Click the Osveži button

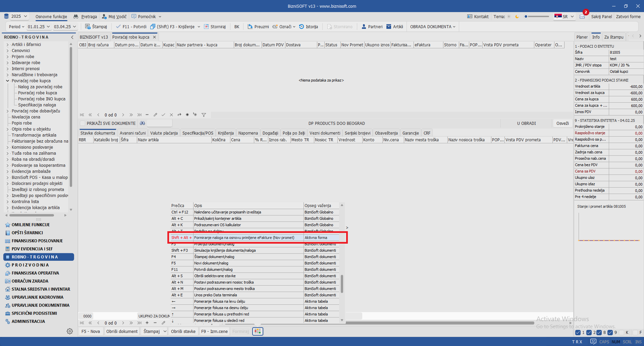tap(562, 123)
